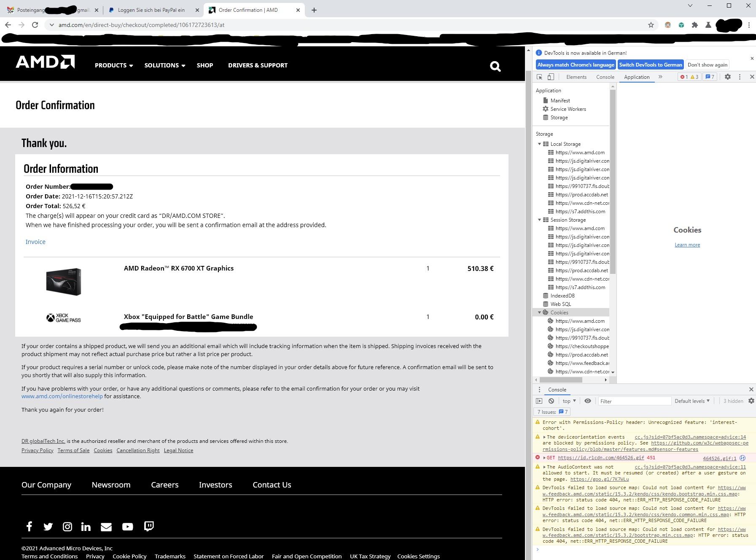Reload the page
Screen dimensions: 756x560
tap(35, 25)
